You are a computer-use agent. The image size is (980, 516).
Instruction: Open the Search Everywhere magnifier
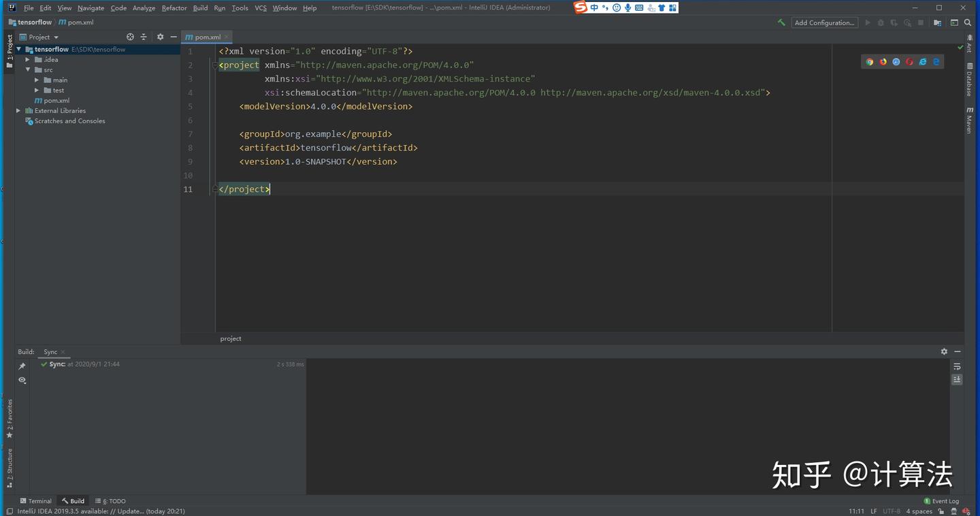(968, 22)
